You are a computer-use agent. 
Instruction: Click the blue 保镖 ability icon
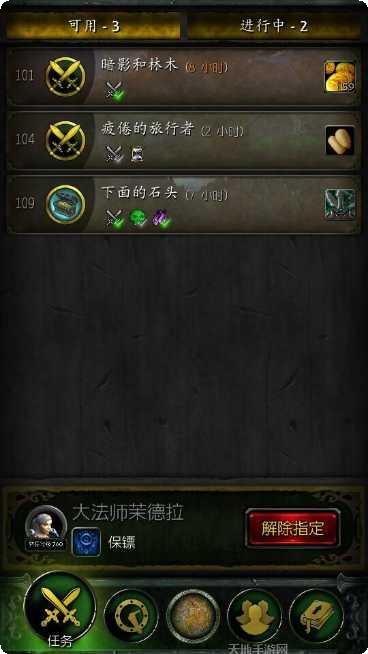pyautogui.click(x=86, y=542)
